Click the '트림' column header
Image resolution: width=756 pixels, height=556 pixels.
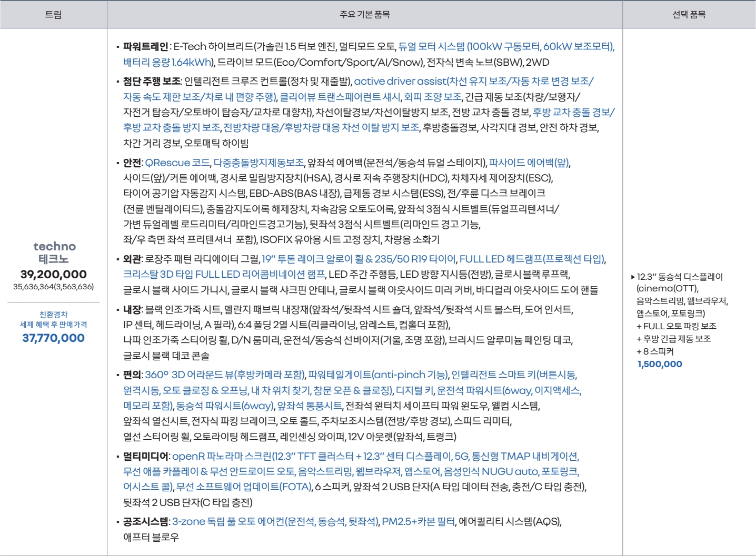point(53,15)
